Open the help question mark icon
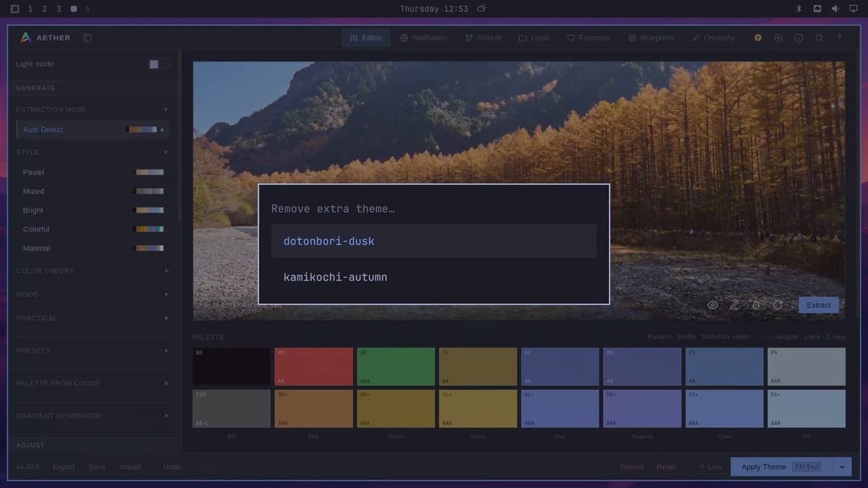Image resolution: width=868 pixels, height=488 pixels. coord(839,38)
